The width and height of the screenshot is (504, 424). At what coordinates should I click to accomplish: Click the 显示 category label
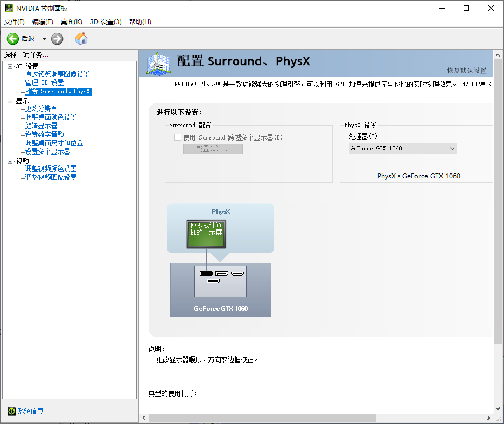[x=22, y=101]
